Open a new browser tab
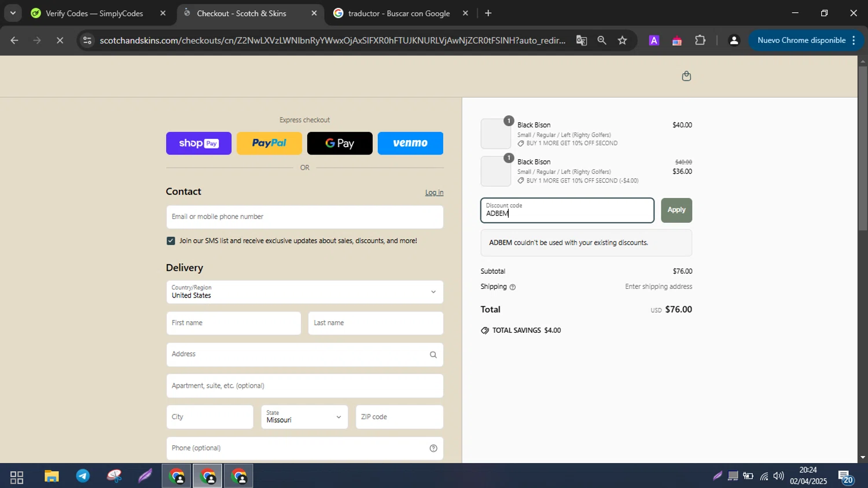 tap(488, 13)
